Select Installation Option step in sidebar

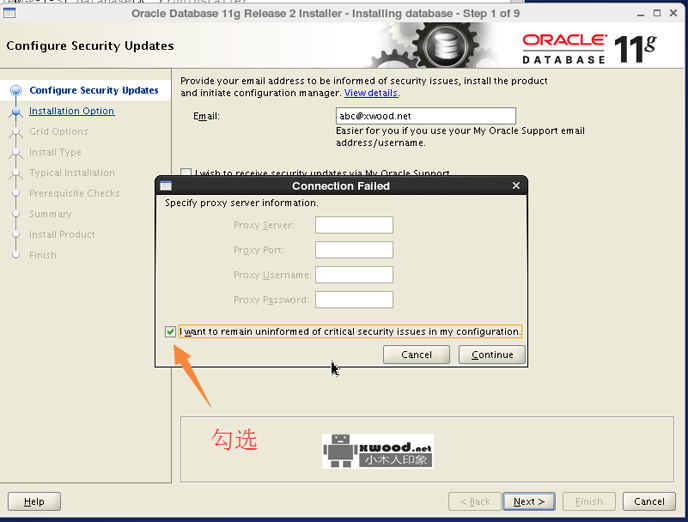click(71, 111)
